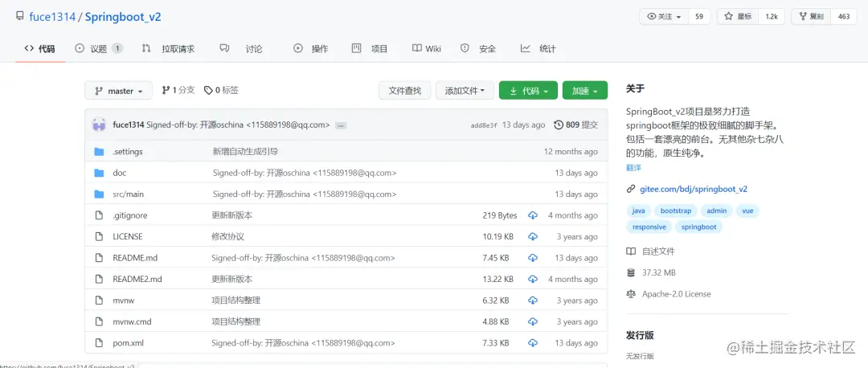Switch to the 议题 tab

click(99, 49)
